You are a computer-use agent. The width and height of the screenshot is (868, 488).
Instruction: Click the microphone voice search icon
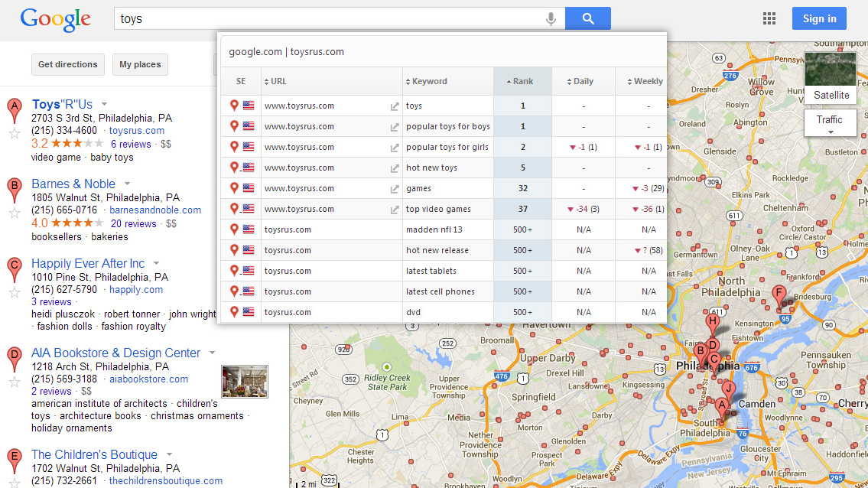pyautogui.click(x=551, y=19)
